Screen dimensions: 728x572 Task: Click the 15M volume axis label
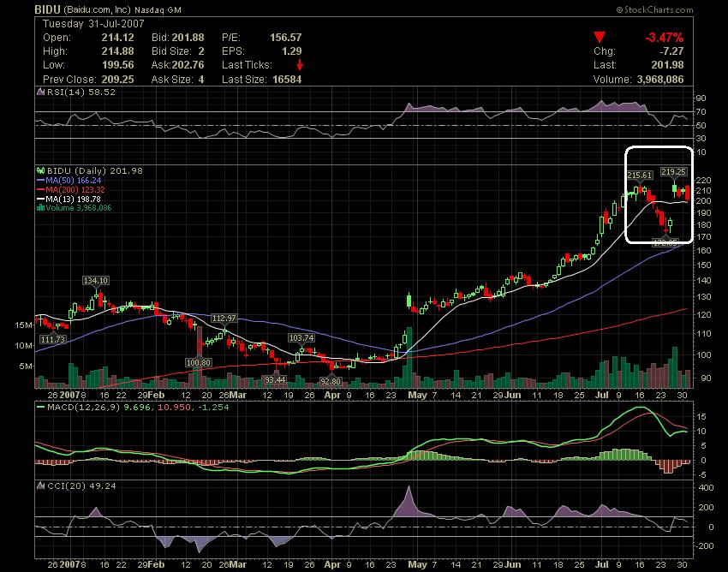click(x=24, y=325)
